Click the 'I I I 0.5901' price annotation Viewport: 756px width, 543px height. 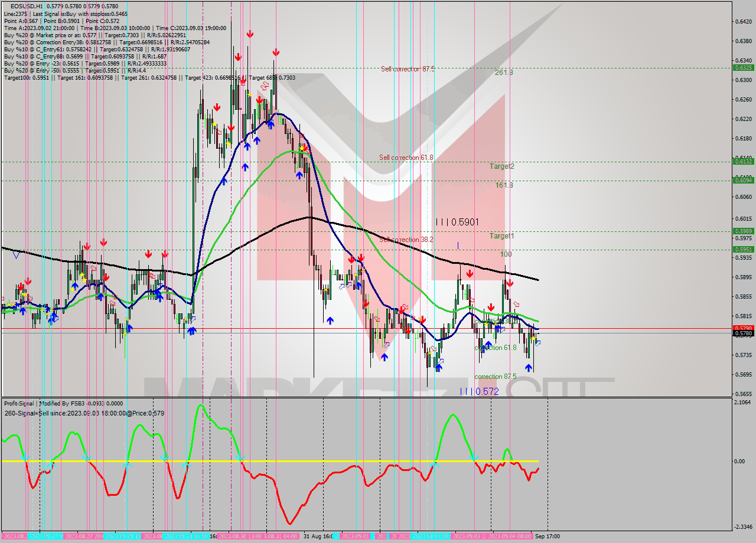click(x=457, y=223)
